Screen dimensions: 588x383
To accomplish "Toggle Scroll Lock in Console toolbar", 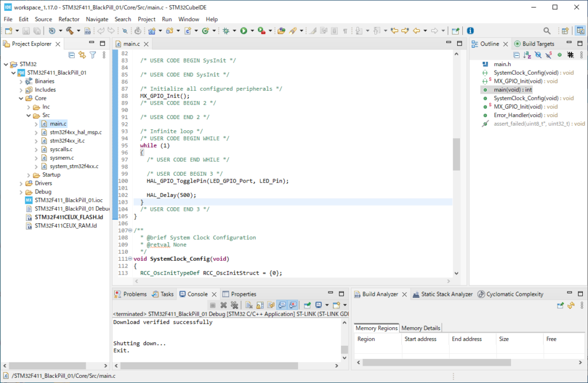I will click(x=260, y=305).
